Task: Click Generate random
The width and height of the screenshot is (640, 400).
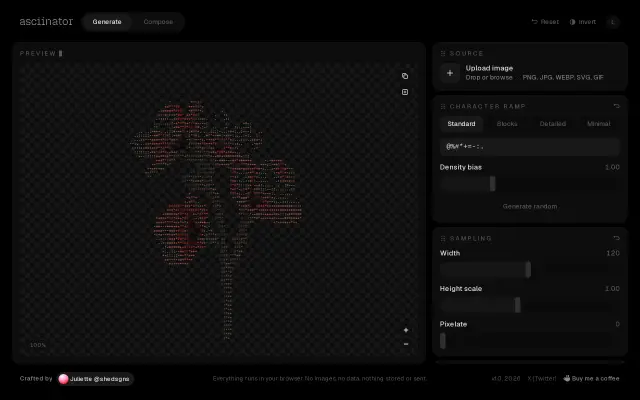Action: [530, 207]
